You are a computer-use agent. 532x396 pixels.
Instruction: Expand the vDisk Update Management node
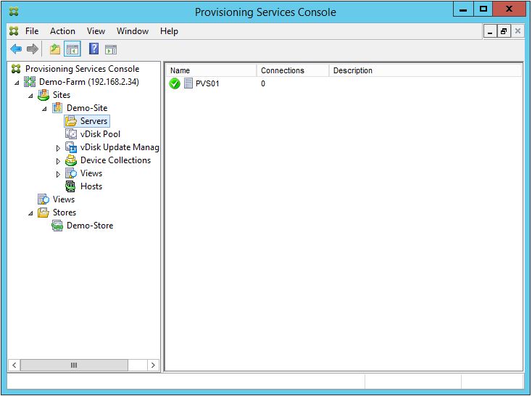coord(58,148)
